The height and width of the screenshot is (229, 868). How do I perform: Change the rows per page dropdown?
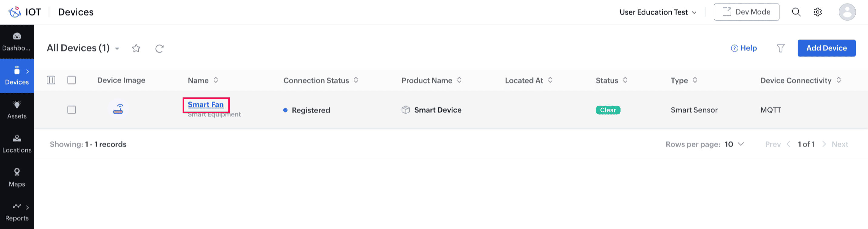pos(735,144)
